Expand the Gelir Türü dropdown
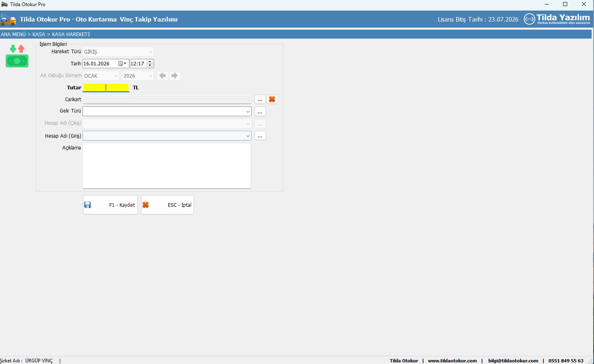Image resolution: width=594 pixels, height=364 pixels. [248, 111]
